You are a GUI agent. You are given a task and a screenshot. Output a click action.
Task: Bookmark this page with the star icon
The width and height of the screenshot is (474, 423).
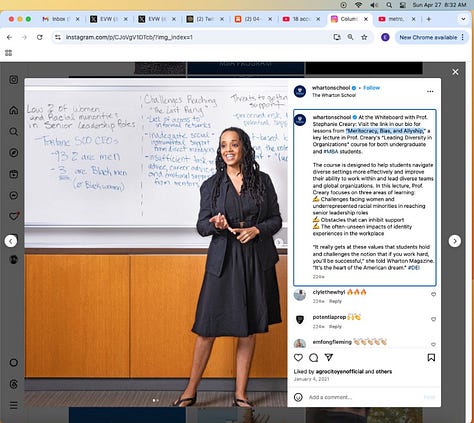[364, 37]
